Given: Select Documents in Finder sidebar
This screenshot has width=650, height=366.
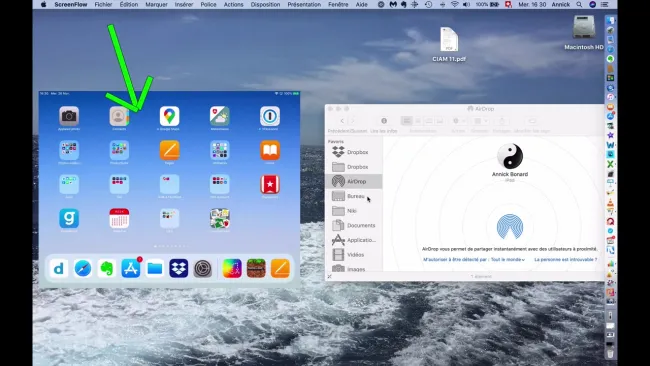Looking at the screenshot, I should coord(353,225).
